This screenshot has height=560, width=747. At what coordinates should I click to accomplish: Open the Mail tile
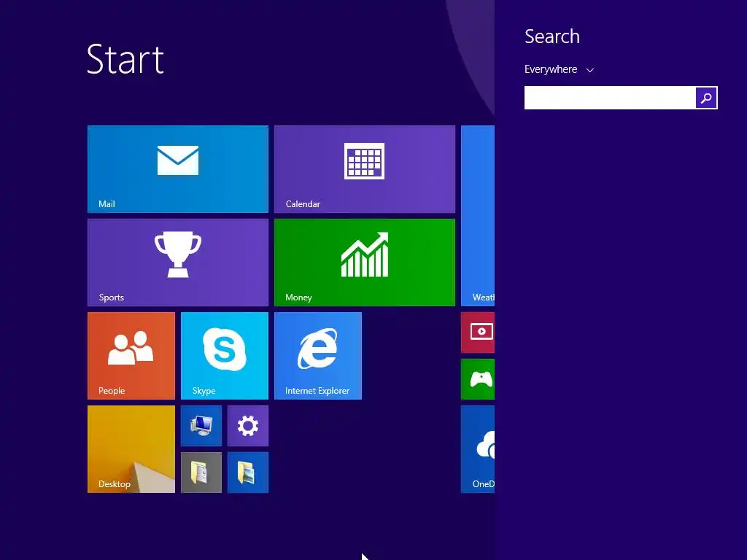tap(178, 169)
